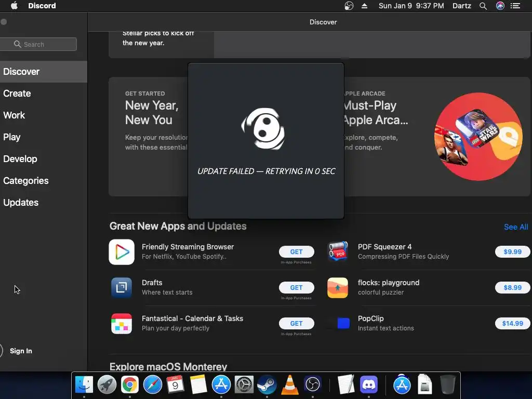Open the Apple menu
532x399 pixels.
14,6
